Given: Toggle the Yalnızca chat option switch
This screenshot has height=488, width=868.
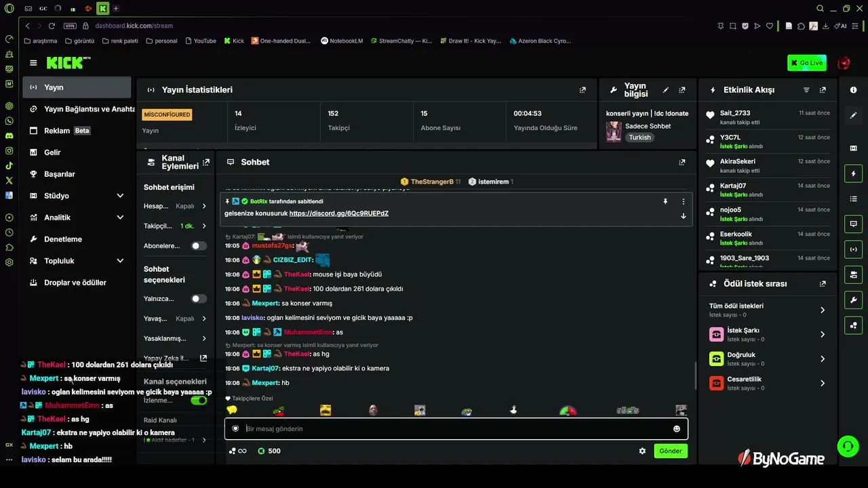Looking at the screenshot, I should pos(199,299).
